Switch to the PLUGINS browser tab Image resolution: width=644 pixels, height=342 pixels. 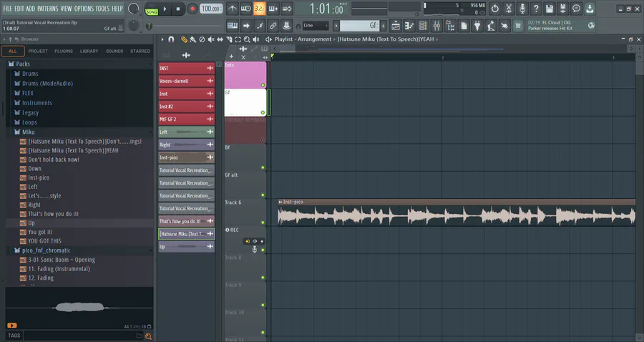point(64,52)
